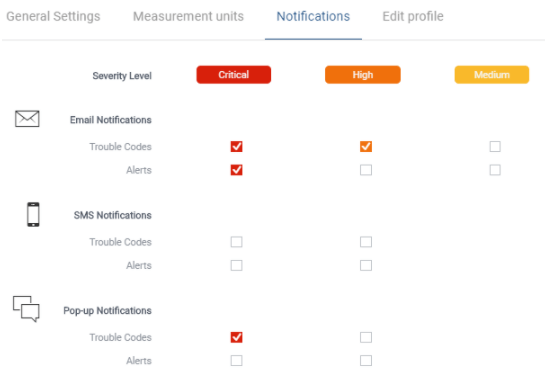Click the pop-up chat bubbles icon
Image resolution: width=545 pixels, height=381 pixels.
coord(26,309)
